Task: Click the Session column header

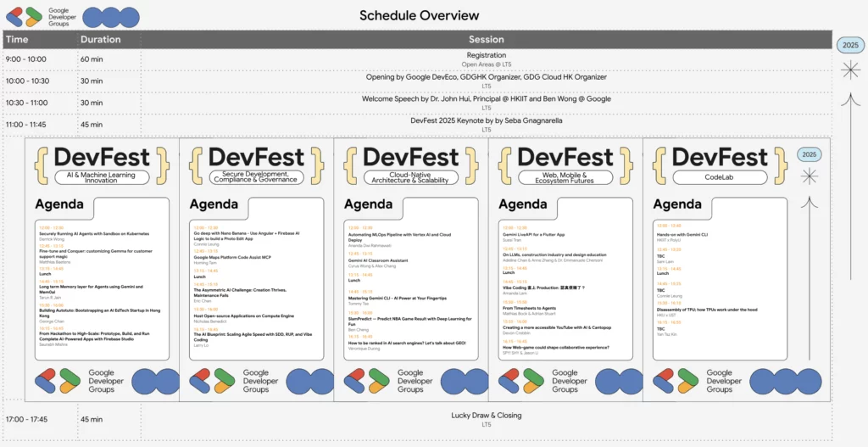Action: 486,39
